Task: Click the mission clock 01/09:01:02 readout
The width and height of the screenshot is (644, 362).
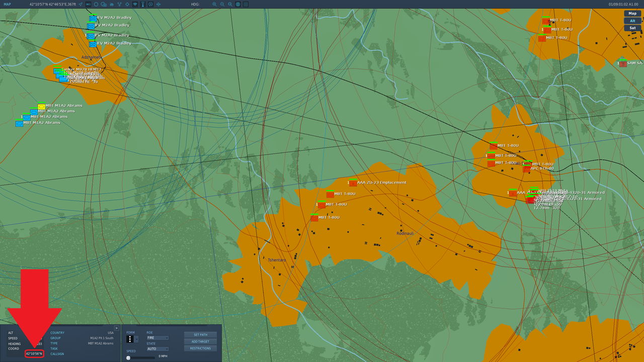Action: click(x=623, y=4)
